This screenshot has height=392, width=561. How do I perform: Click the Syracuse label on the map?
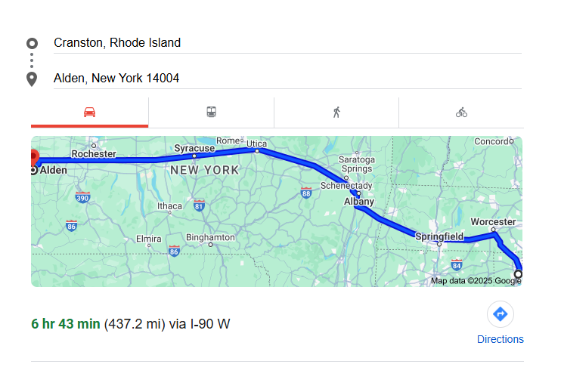[194, 149]
